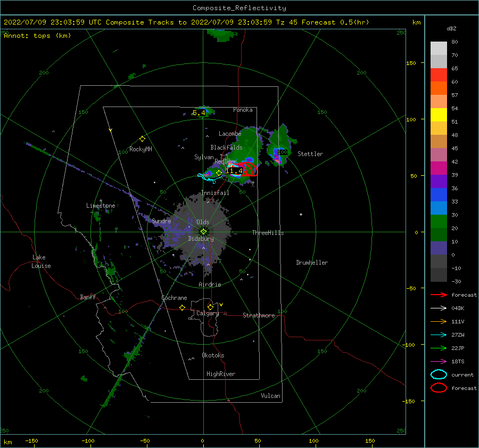Click the Airdrie town label

click(x=210, y=284)
